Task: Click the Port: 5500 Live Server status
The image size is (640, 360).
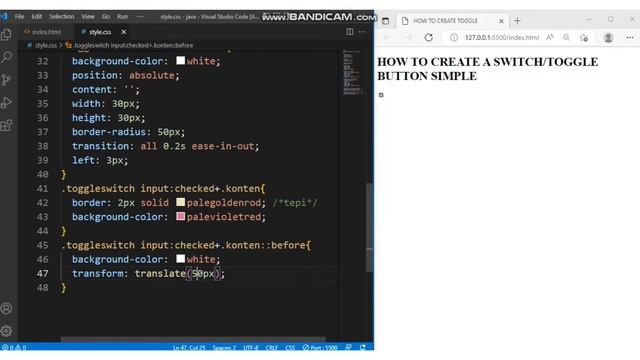Action: click(320, 347)
